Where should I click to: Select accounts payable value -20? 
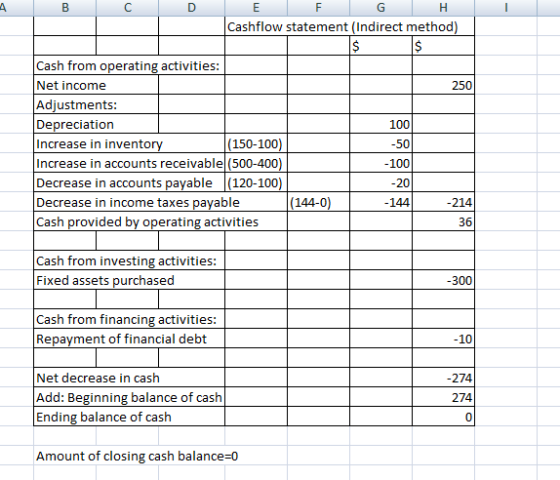tap(381, 183)
